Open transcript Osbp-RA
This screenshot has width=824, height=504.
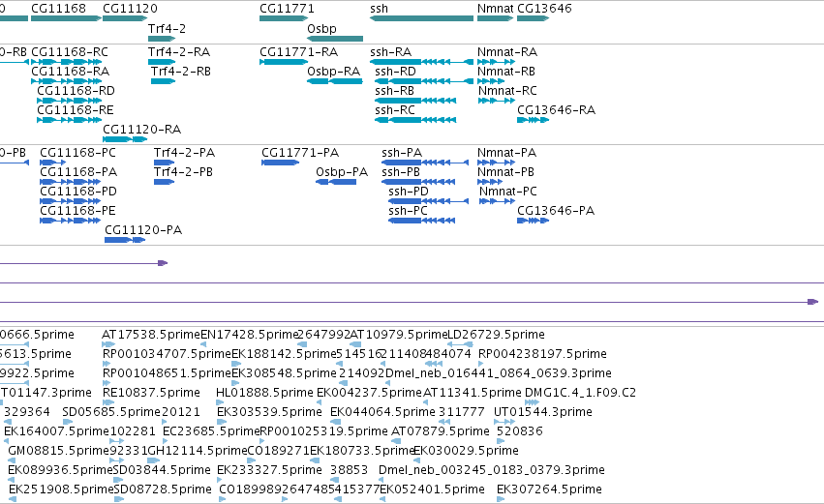click(334, 72)
